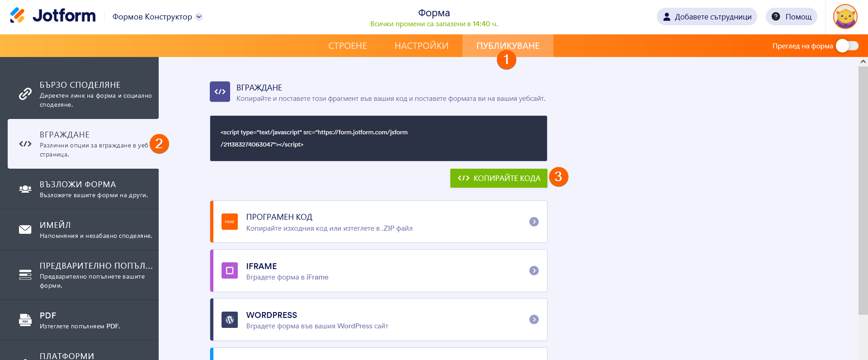Click the ВГРАЖДАНЕ section heading

(x=259, y=88)
